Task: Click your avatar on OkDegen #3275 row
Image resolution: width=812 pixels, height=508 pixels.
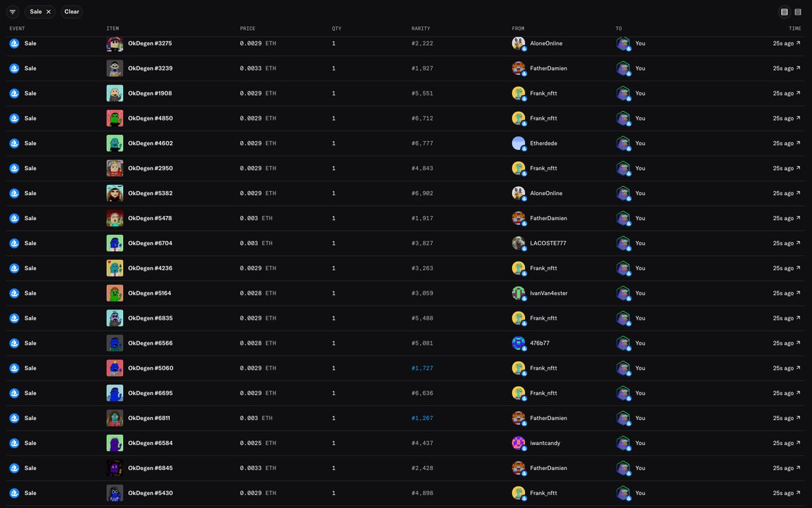Action: (623, 43)
